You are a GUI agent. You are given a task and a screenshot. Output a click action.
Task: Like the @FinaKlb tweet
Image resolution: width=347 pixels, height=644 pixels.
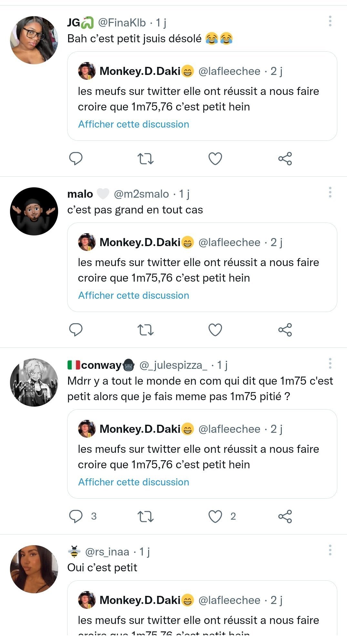(x=215, y=159)
